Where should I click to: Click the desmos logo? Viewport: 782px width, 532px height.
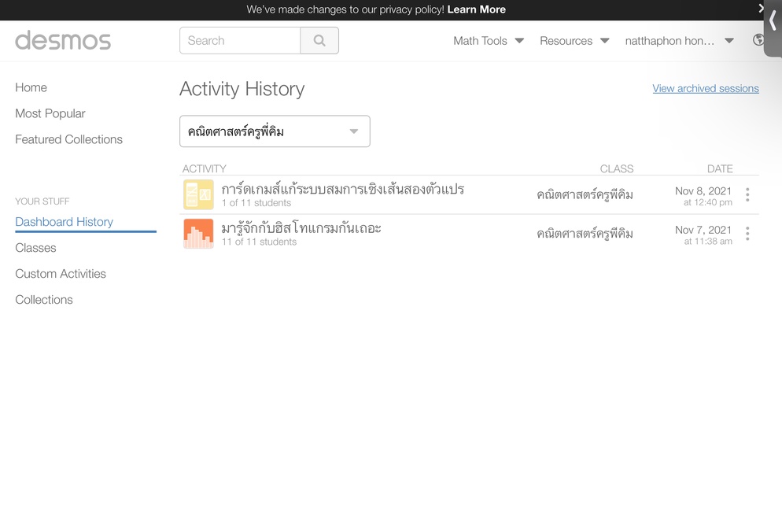[x=63, y=40]
